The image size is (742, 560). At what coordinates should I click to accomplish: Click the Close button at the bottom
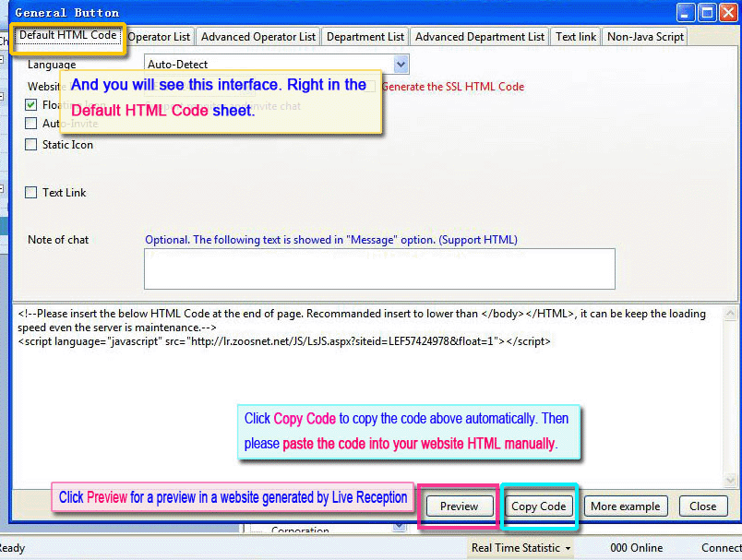702,506
